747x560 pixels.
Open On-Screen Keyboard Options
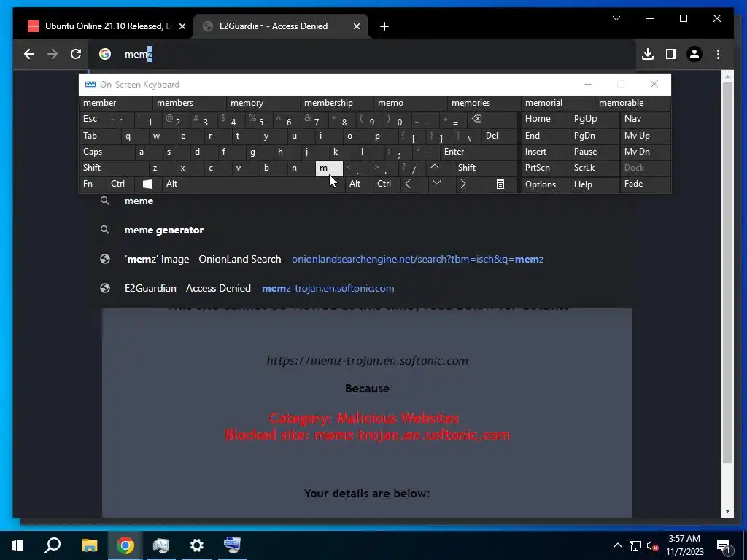point(546,184)
